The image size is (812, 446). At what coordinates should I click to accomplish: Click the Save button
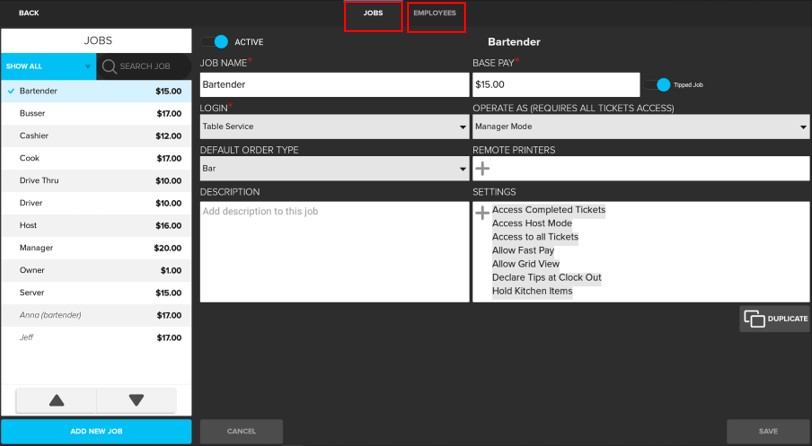[x=767, y=431]
